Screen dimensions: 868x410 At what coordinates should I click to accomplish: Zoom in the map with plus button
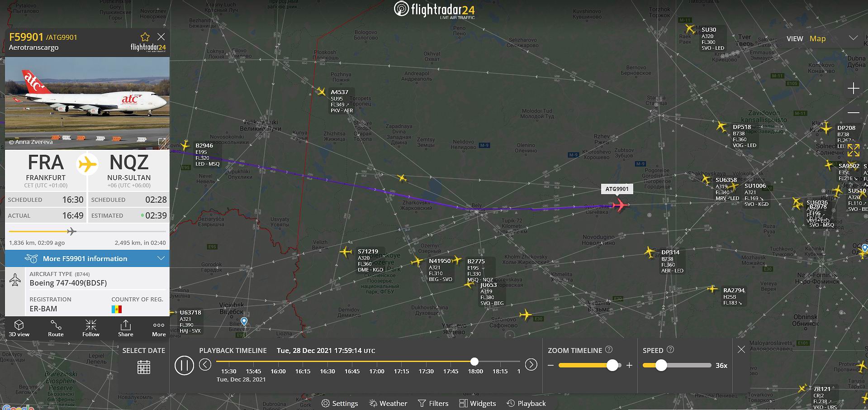coord(853,88)
